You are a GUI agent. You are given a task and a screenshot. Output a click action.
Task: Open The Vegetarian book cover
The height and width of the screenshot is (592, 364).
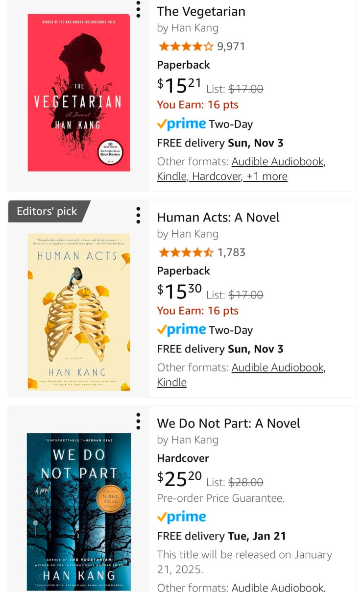pyautogui.click(x=79, y=93)
